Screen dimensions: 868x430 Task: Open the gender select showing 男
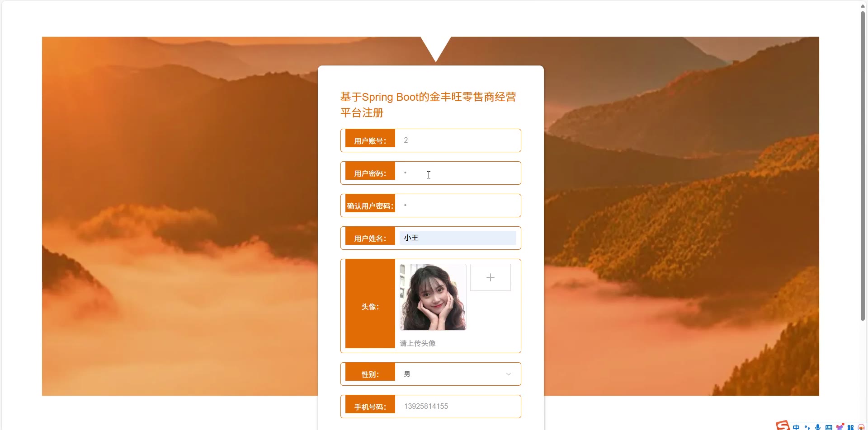458,374
